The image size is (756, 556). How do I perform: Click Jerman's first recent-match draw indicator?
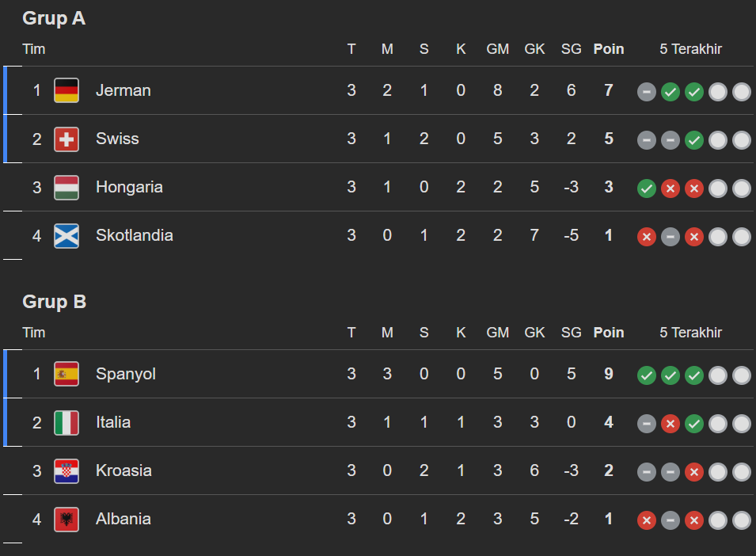[647, 92]
